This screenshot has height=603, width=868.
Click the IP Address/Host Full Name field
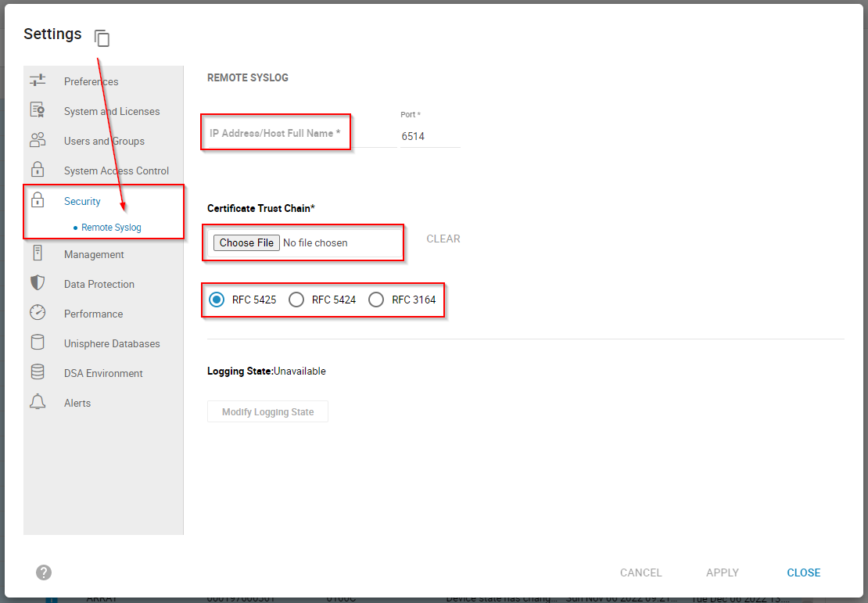275,133
